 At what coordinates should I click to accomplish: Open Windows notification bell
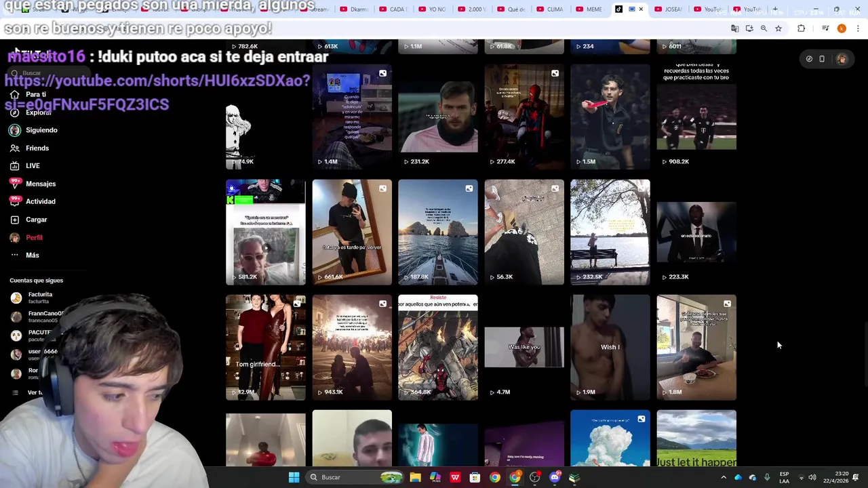[x=856, y=477]
